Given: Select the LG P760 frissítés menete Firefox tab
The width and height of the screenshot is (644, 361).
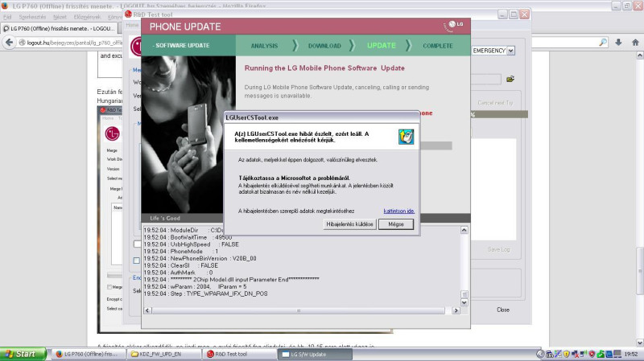Looking at the screenshot, I should pos(60,28).
